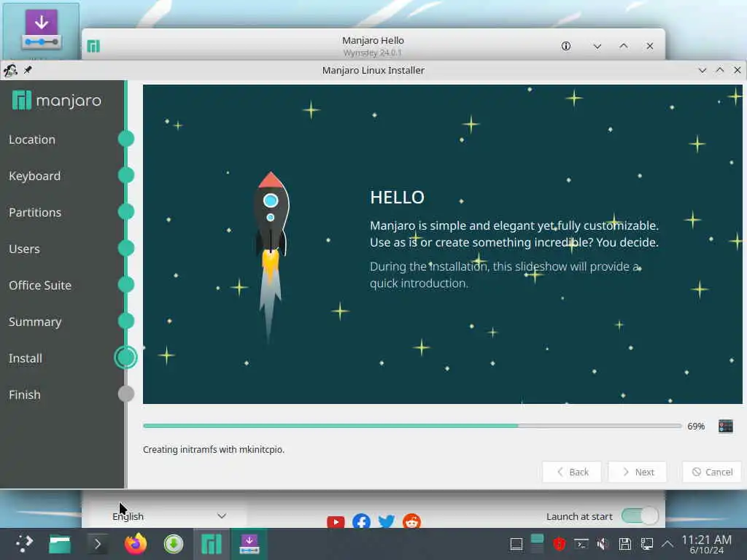
Task: Launch Firefox from the taskbar
Action: click(x=135, y=544)
